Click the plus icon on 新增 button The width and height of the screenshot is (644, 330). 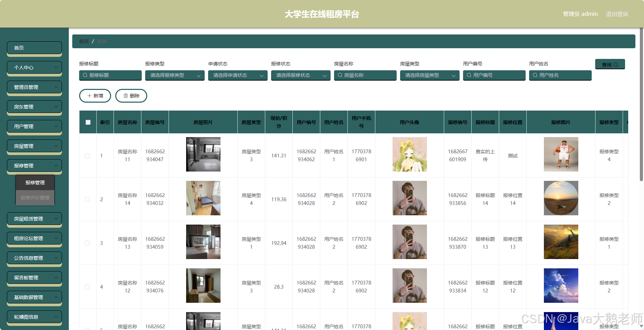[89, 96]
